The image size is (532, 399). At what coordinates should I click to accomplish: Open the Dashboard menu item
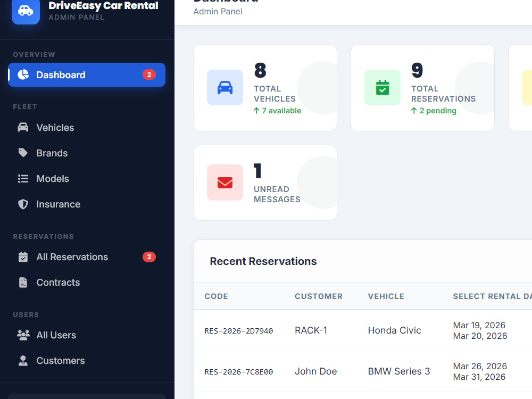87,74
